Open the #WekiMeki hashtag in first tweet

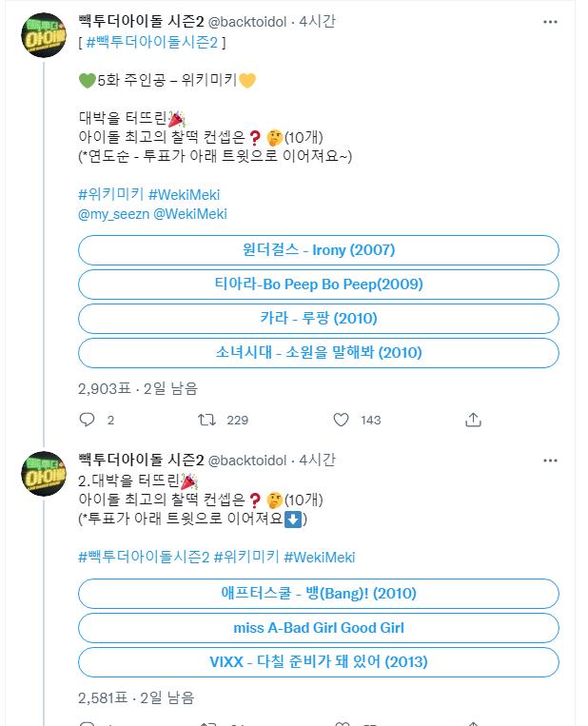pos(184,194)
